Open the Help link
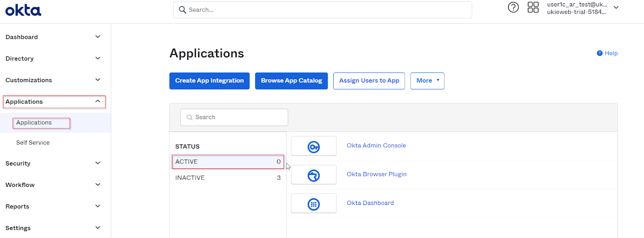Screen dimensions: 644x238 [x=611, y=53]
